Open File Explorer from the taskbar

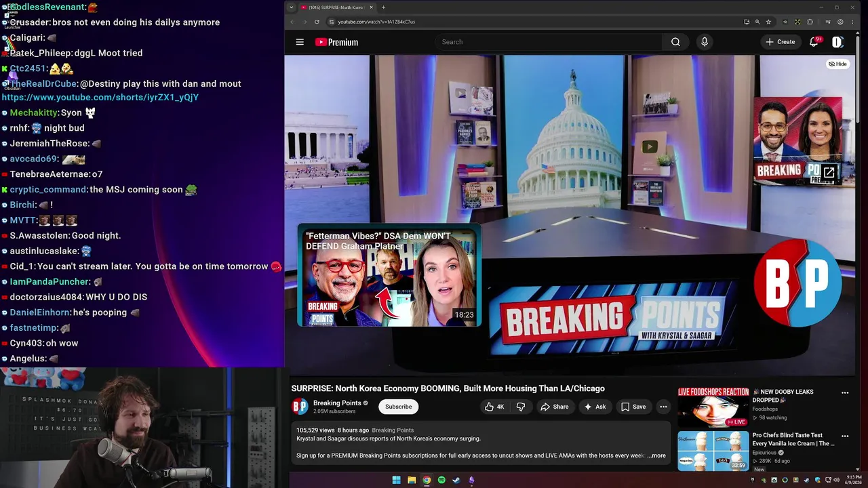point(412,480)
